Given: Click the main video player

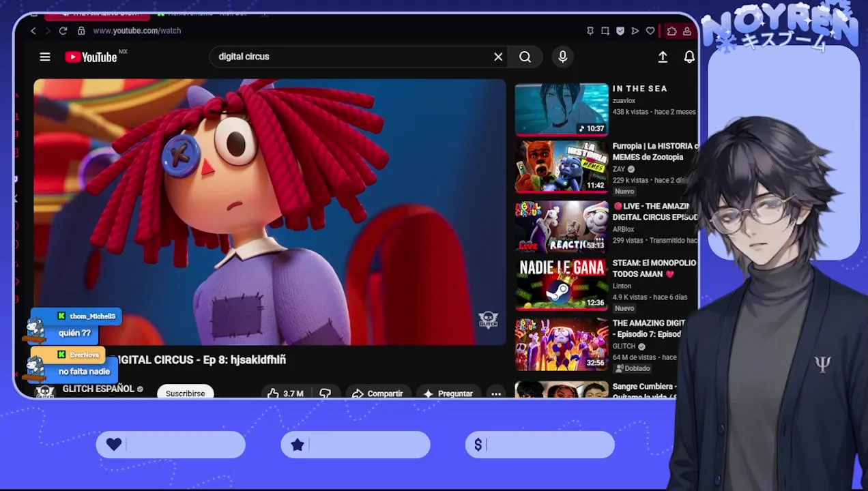Looking at the screenshot, I should pos(270,212).
